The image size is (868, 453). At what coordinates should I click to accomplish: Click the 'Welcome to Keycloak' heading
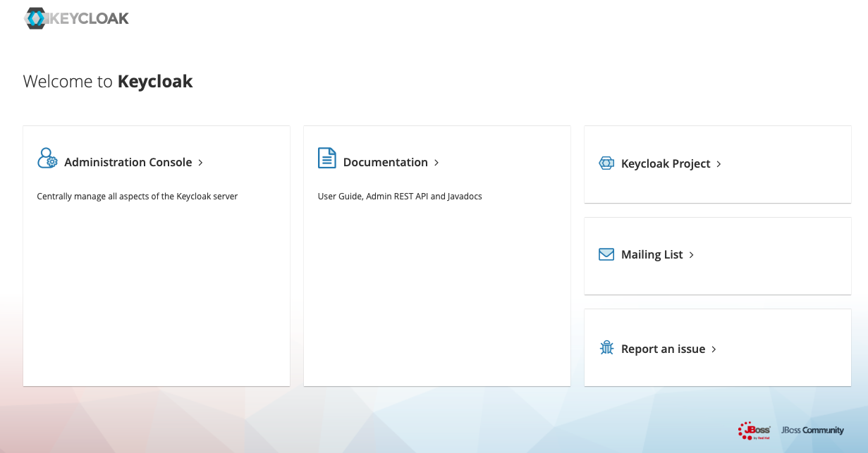coord(108,81)
